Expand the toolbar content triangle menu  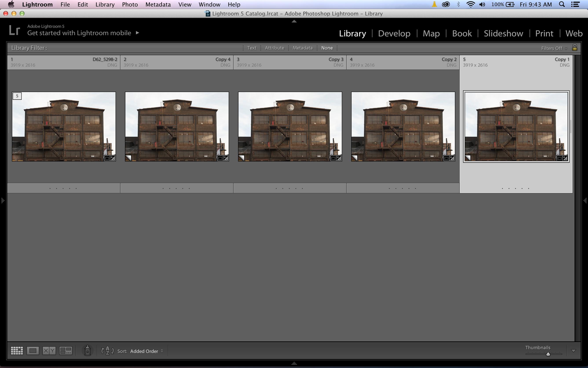(x=573, y=351)
